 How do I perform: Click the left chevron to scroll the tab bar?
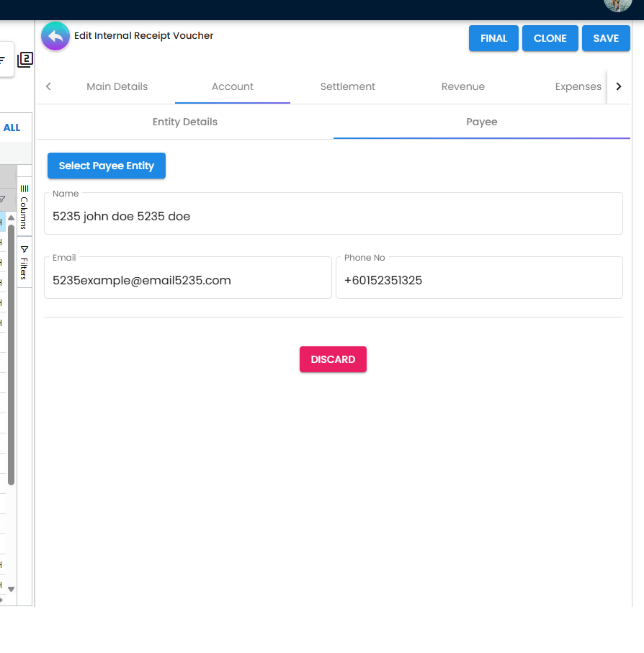[x=48, y=86]
